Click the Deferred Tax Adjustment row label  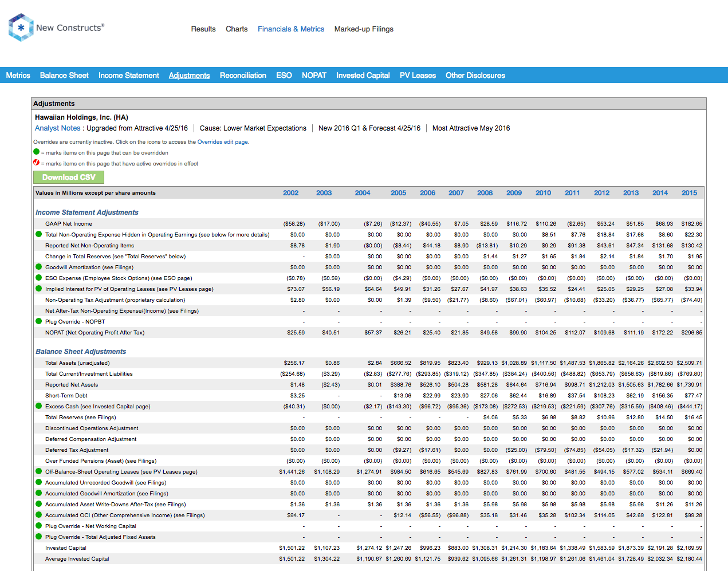click(x=77, y=450)
